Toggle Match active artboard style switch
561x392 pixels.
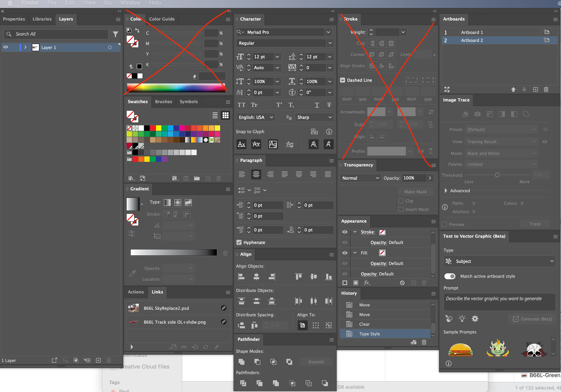click(450, 276)
